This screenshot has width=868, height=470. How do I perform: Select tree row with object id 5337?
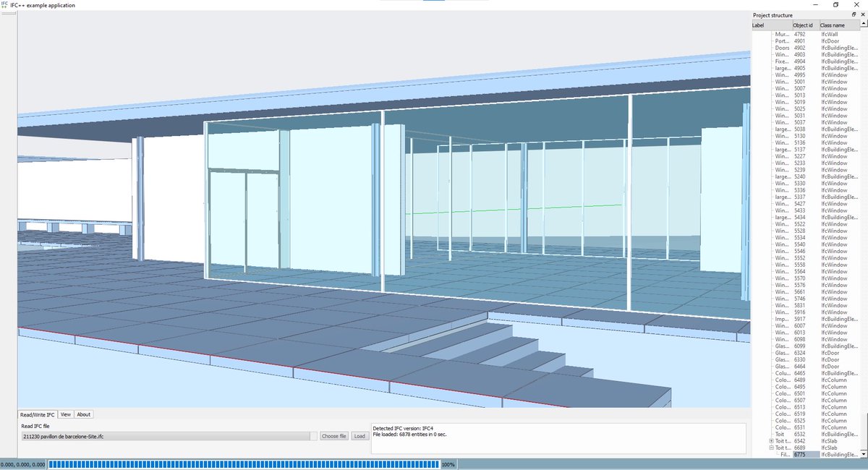806,197
